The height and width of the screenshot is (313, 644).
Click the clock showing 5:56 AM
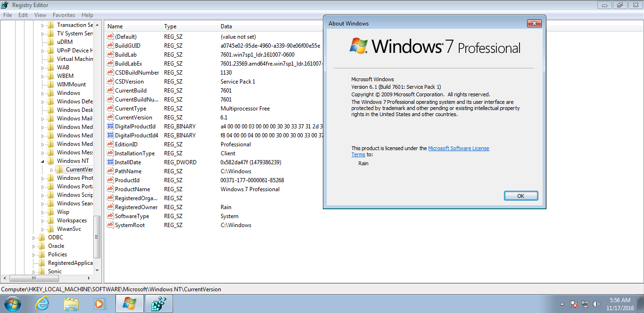pyautogui.click(x=619, y=300)
